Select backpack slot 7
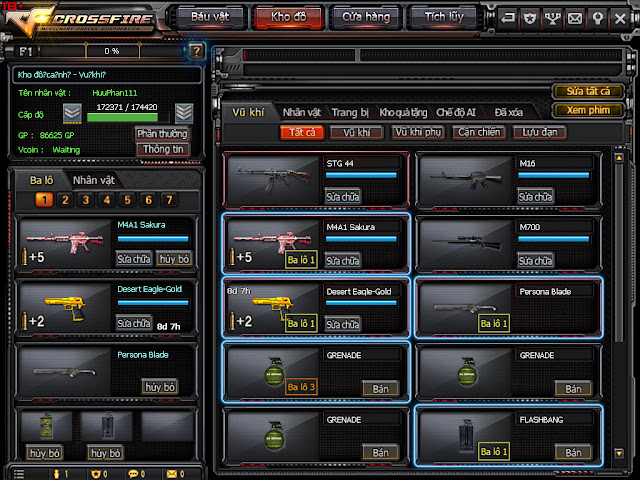The image size is (640, 480). point(169,200)
